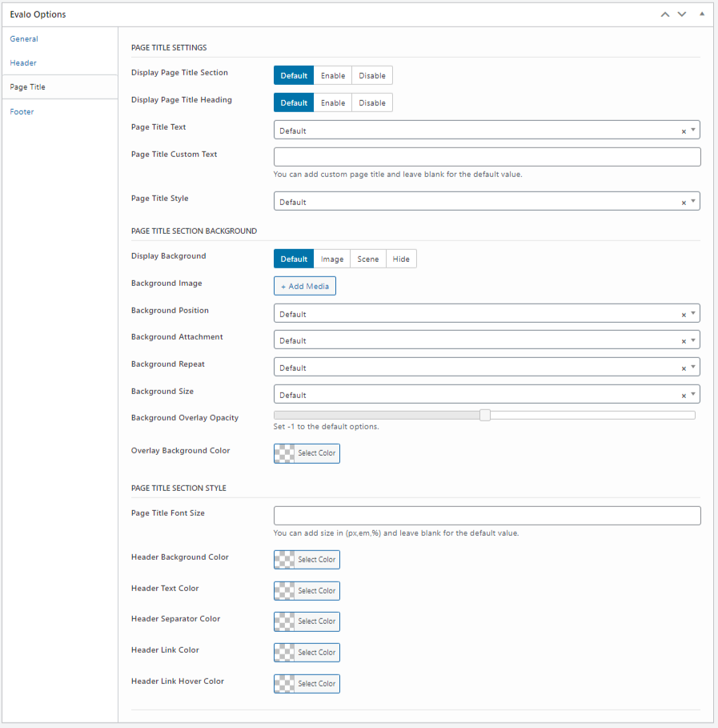The image size is (718, 728).
Task: Move Evalo Options panel up arrow
Action: (x=665, y=14)
